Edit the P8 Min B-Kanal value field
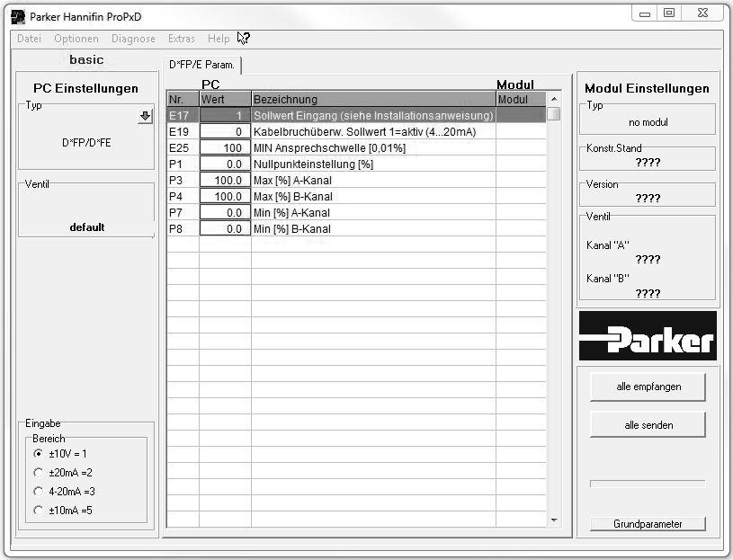Image resolution: width=733 pixels, height=560 pixels. (x=226, y=229)
